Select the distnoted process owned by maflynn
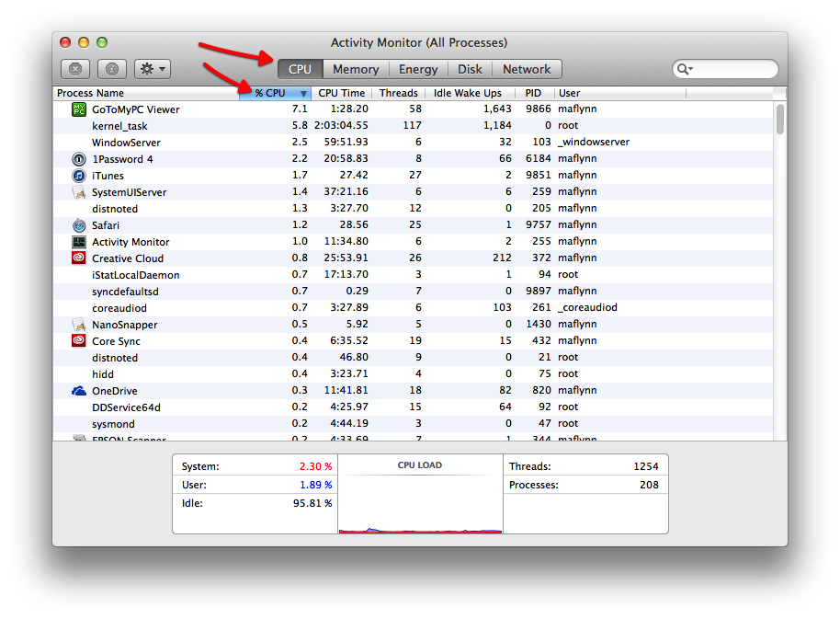Viewport: 840px width, 619px height. click(413, 209)
